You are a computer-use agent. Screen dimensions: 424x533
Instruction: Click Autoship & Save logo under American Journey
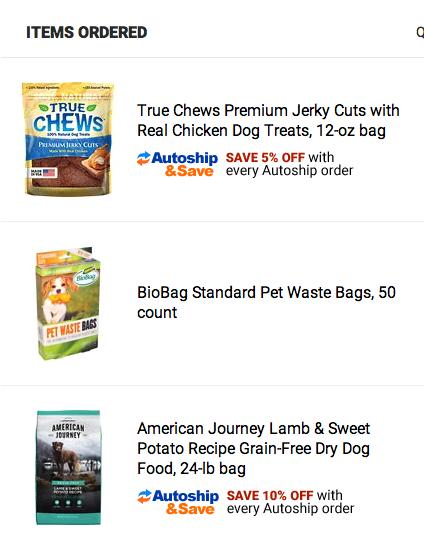tap(178, 502)
